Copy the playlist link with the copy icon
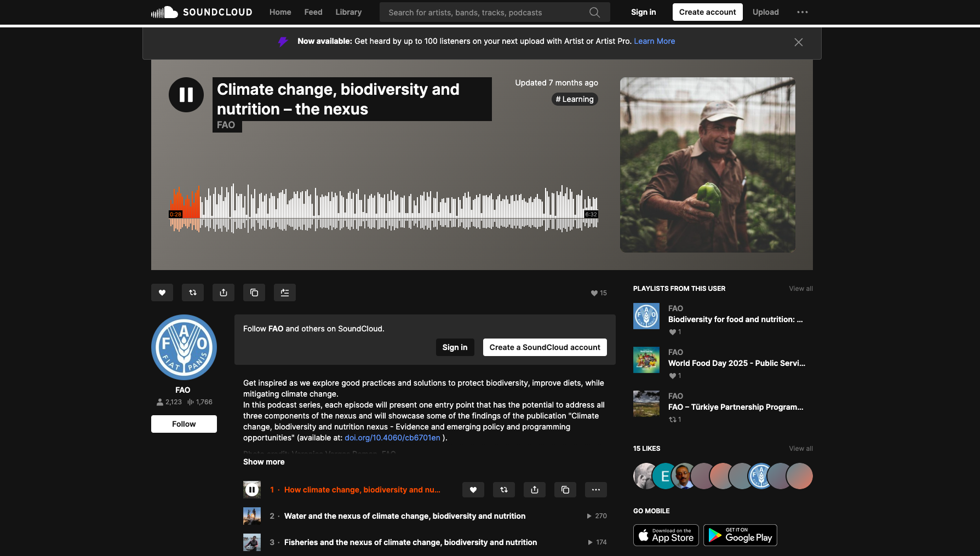This screenshot has height=556, width=980. click(254, 293)
